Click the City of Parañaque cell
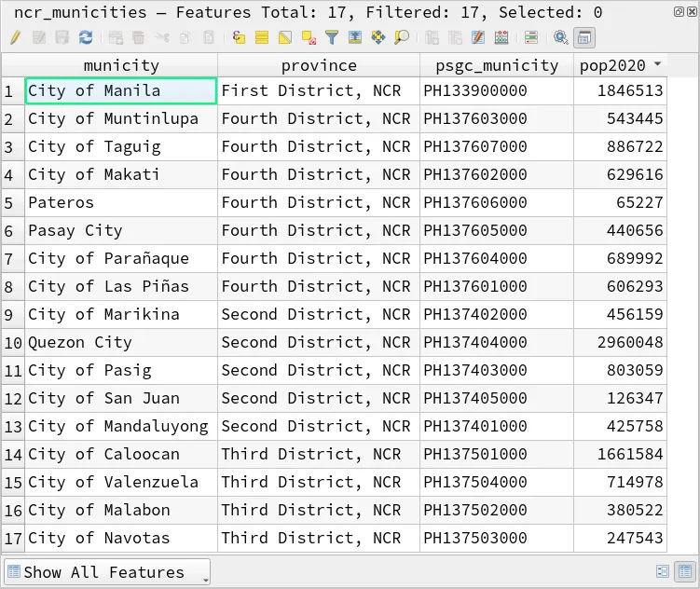Image resolution: width=700 pixels, height=589 pixels. (x=121, y=258)
